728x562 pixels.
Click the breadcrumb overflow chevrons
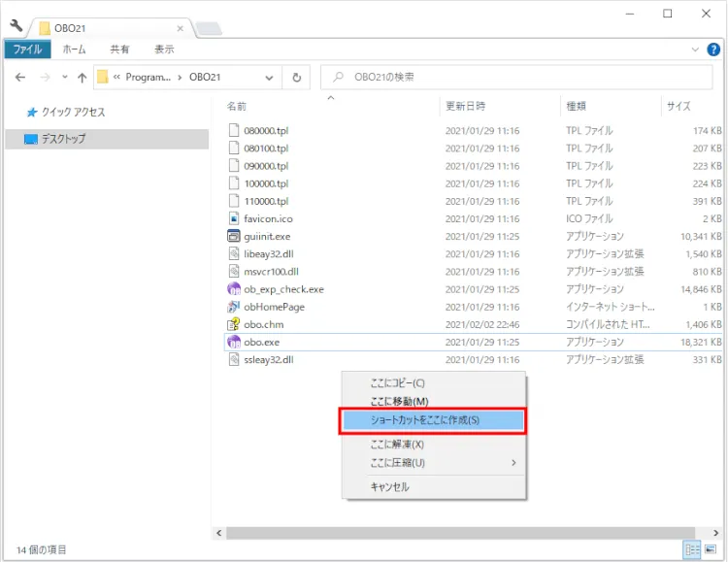click(x=117, y=77)
